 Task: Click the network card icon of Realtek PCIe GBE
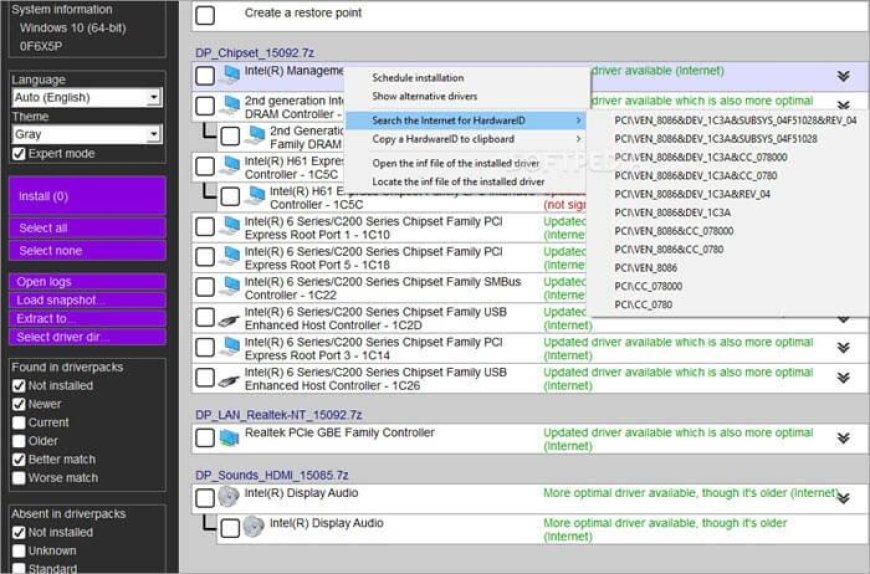coord(229,438)
